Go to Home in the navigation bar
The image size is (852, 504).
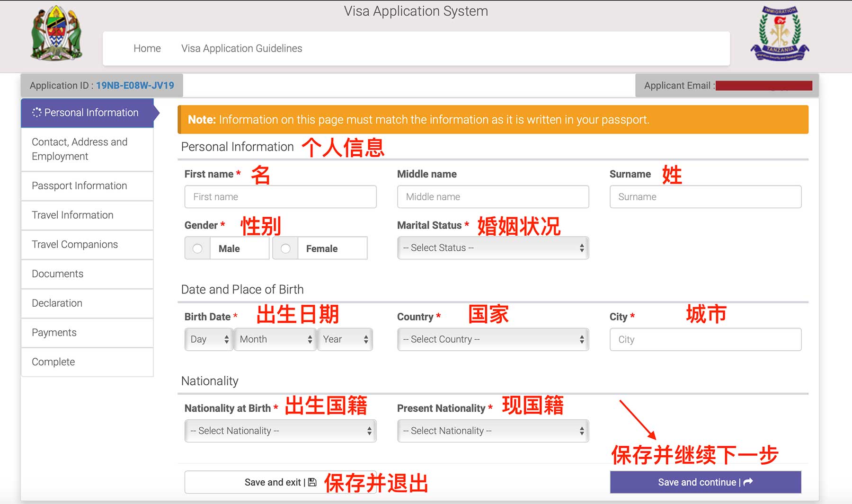click(147, 48)
